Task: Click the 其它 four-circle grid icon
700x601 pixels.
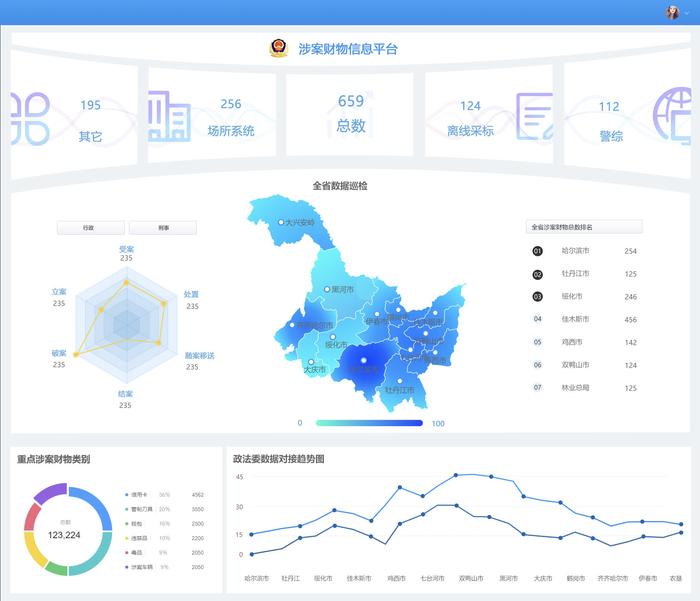Action: point(30,119)
